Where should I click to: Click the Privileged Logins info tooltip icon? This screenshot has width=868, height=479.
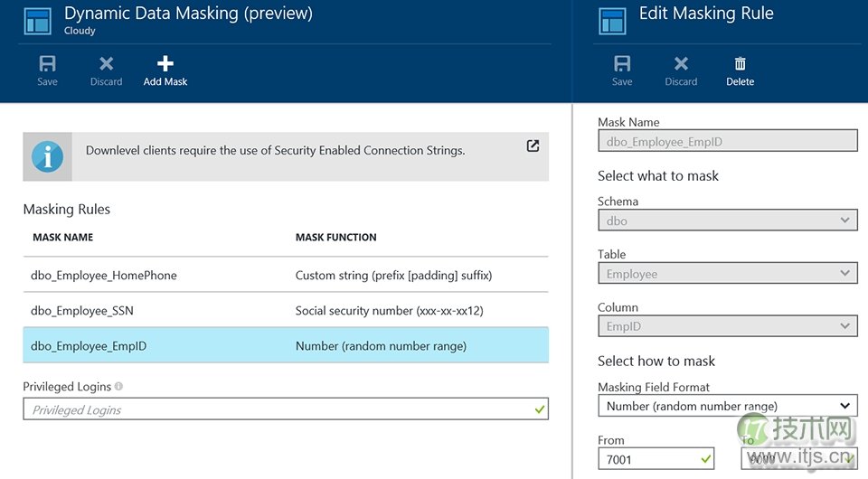coord(118,386)
